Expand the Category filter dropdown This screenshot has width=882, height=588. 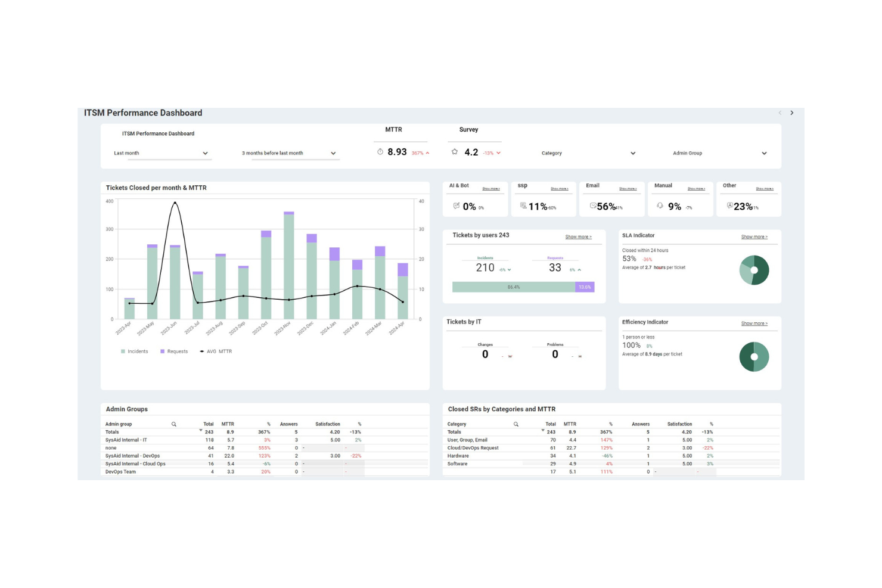pyautogui.click(x=633, y=153)
